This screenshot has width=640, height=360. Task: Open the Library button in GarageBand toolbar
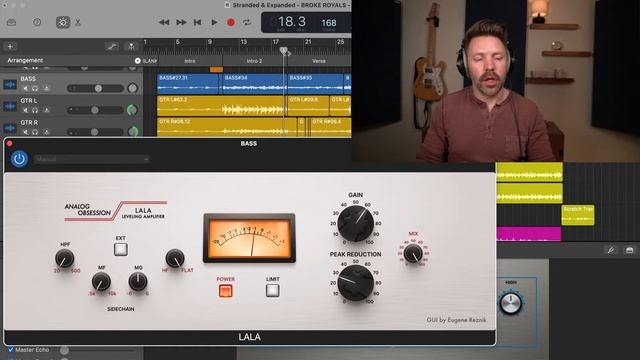[11, 22]
